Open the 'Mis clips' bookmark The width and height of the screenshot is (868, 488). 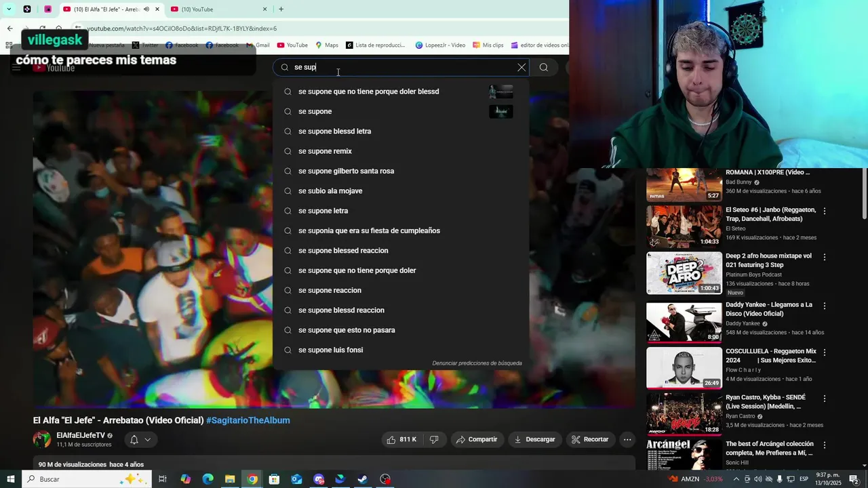(x=488, y=45)
